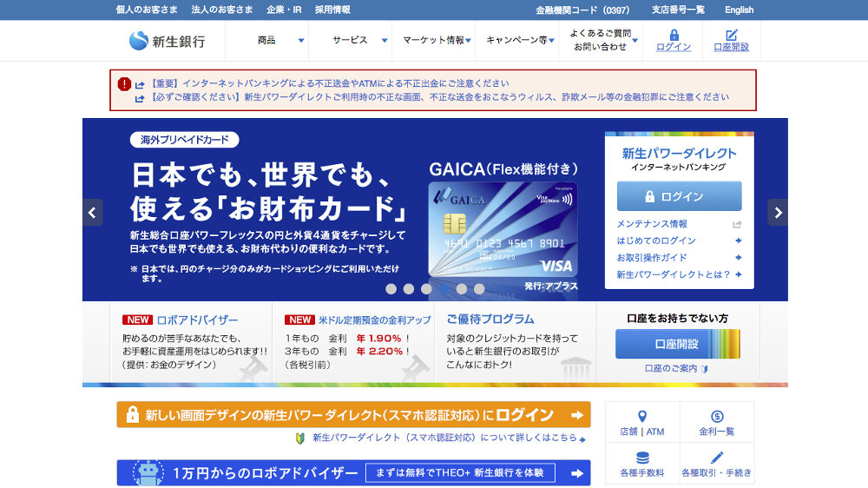868x488 pixels.
Task: Go to the previous carousel banner slide
Action: pos(93,212)
